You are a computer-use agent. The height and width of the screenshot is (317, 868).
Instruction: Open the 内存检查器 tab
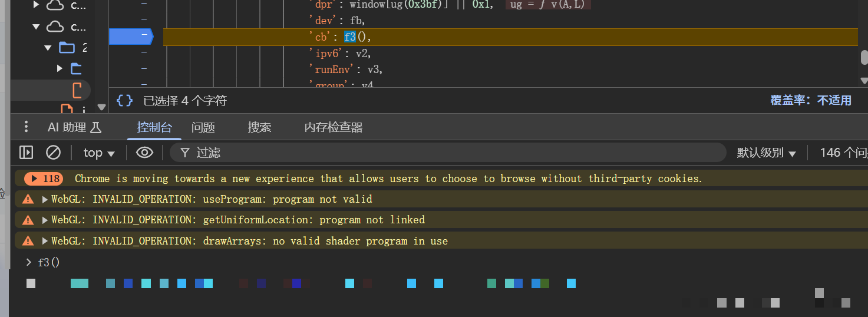pos(333,127)
